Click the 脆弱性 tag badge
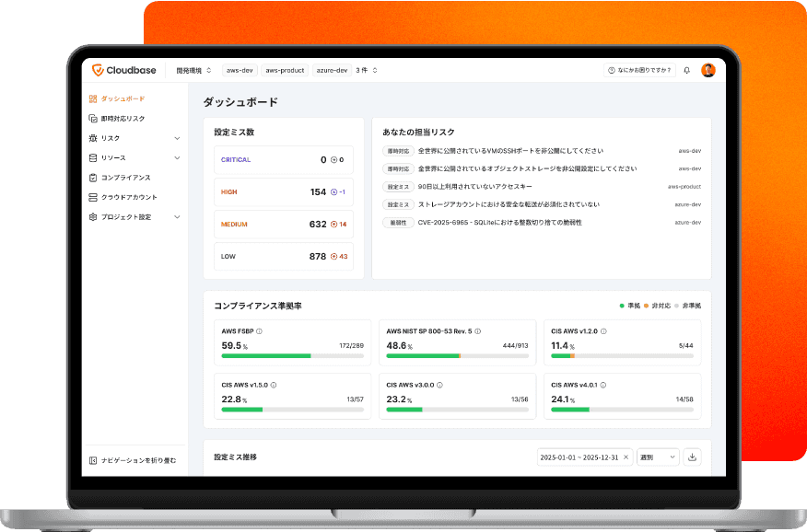The image size is (807, 532). [398, 223]
